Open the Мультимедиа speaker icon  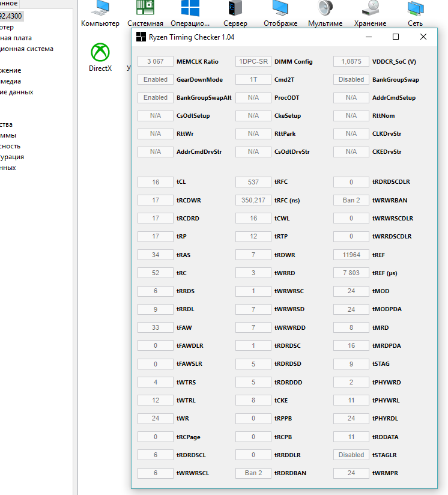325,13
